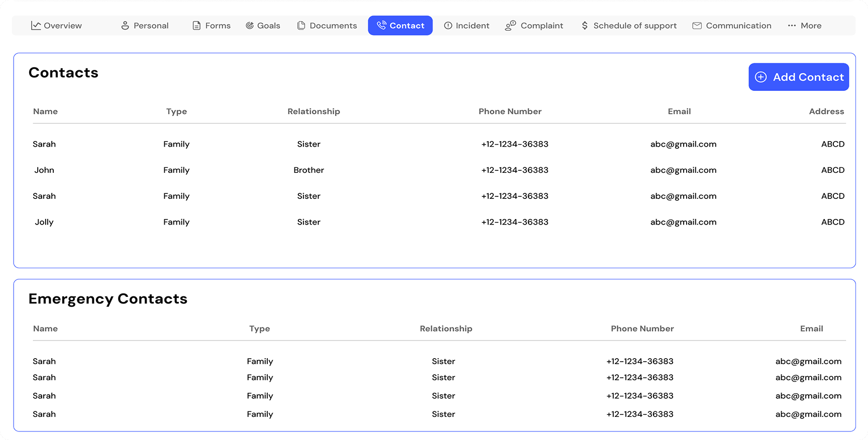Click Phone Number header in Emergency Contacts
The width and height of the screenshot is (868, 440).
click(x=642, y=328)
